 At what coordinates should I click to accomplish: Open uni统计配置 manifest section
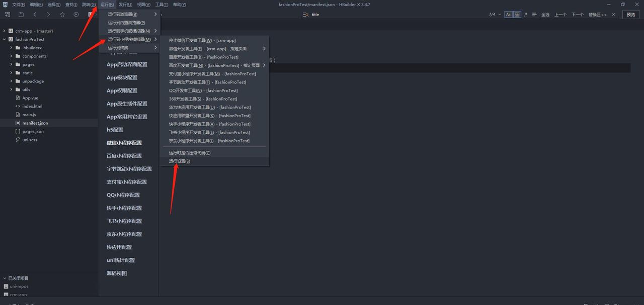tap(121, 260)
